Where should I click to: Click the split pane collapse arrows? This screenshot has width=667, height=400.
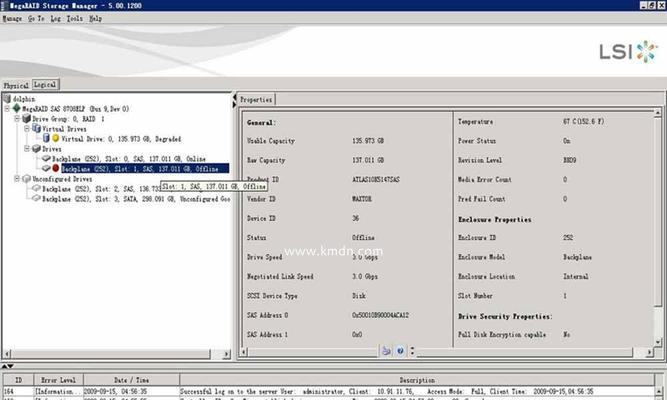coord(234,101)
